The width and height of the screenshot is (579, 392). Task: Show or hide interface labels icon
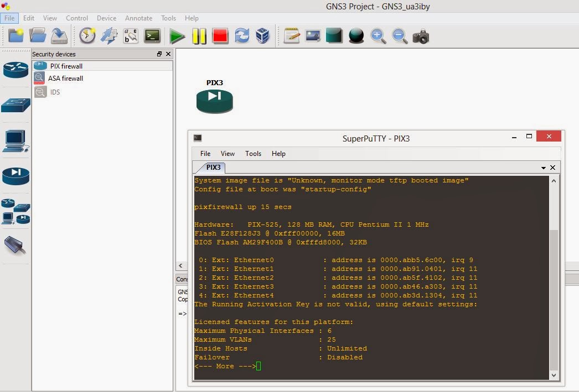pyautogui.click(x=109, y=36)
